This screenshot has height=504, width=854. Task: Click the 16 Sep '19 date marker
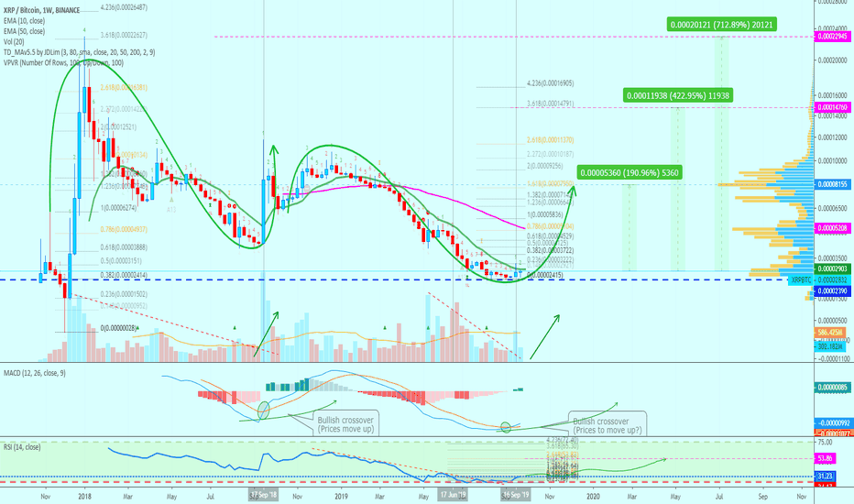(x=516, y=495)
